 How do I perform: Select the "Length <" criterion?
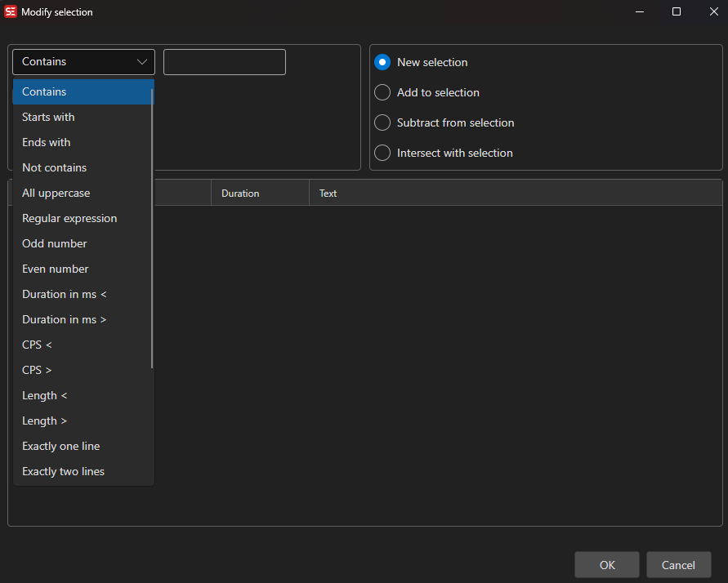pos(44,395)
